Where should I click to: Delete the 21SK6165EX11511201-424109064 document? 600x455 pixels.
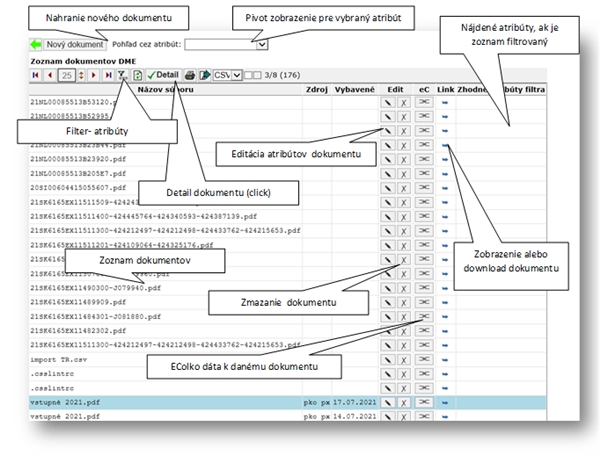pos(404,245)
